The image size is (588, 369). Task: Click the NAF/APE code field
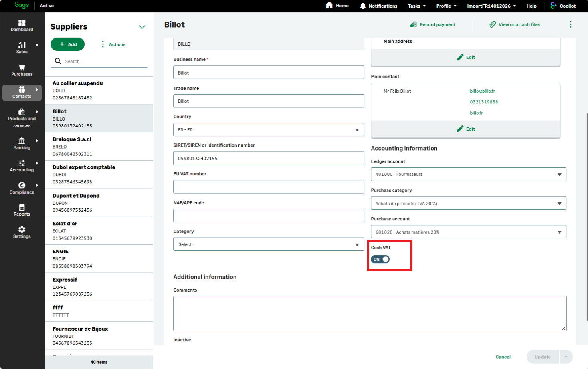(269, 216)
